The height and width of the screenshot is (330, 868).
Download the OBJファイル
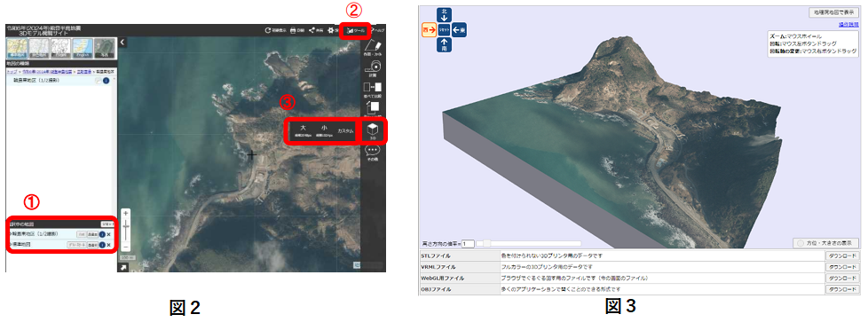(x=842, y=289)
